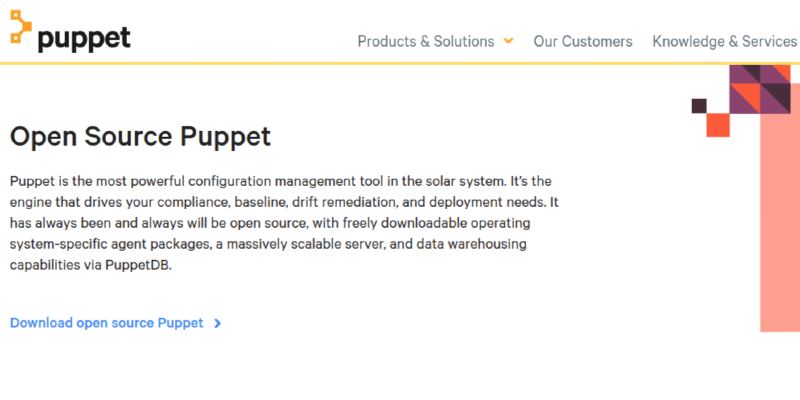Click the small dark maroon square graphic
The image size is (800, 400).
699,106
